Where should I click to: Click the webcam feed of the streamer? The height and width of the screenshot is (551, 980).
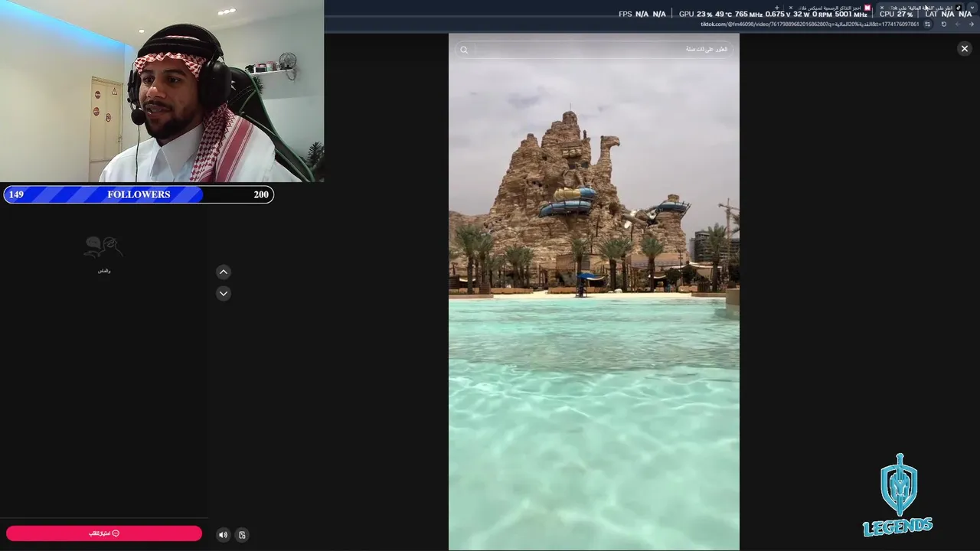tap(162, 91)
